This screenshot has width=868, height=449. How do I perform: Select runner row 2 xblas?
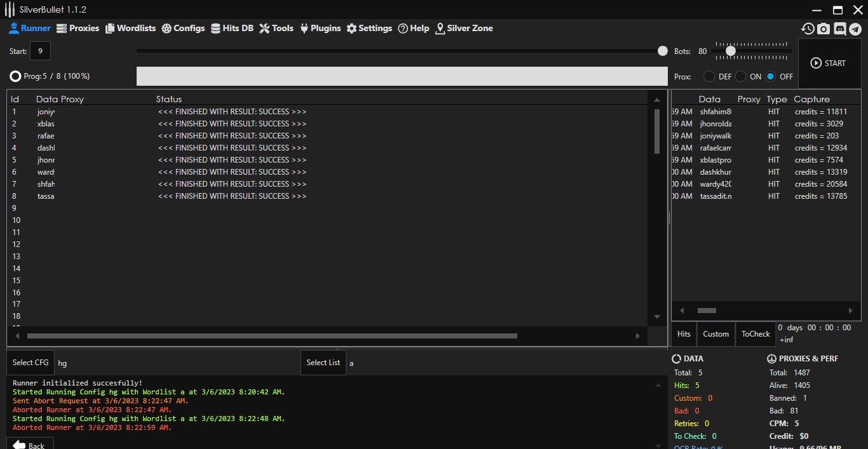point(327,124)
